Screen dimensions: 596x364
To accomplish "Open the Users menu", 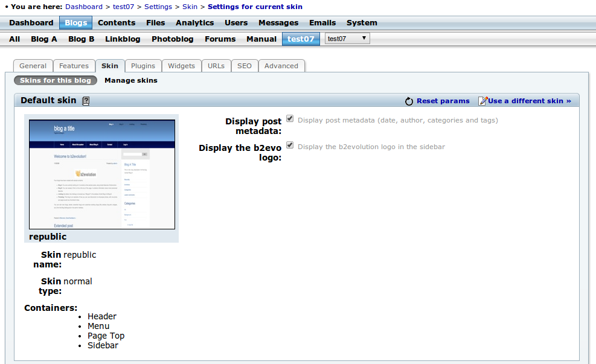I will point(236,23).
